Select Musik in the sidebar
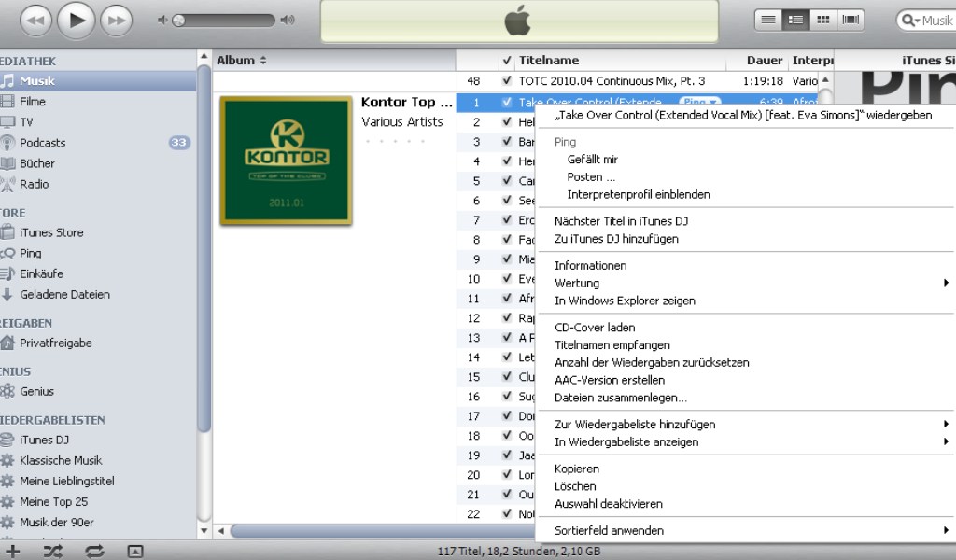Screen dimensions: 956x560 [x=97, y=81]
